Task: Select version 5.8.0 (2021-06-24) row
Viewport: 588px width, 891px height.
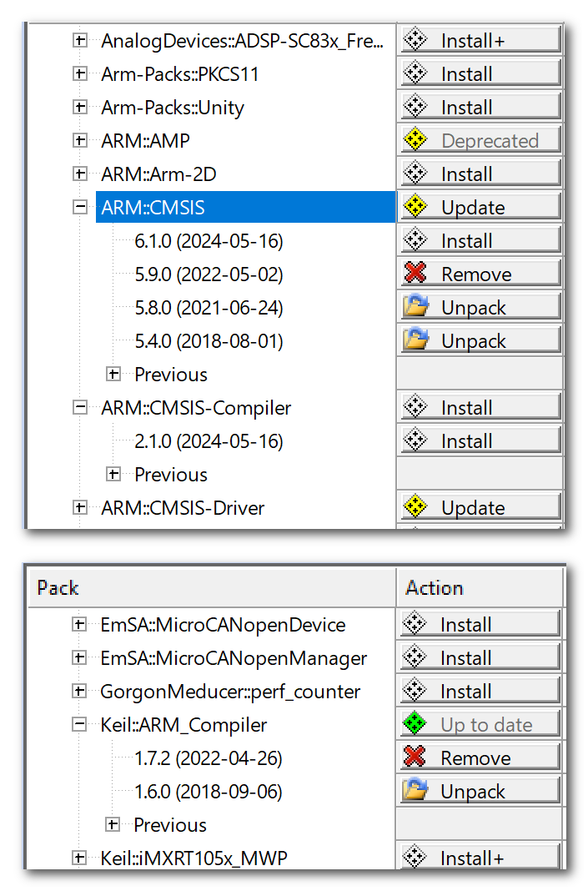Action: pos(209,307)
